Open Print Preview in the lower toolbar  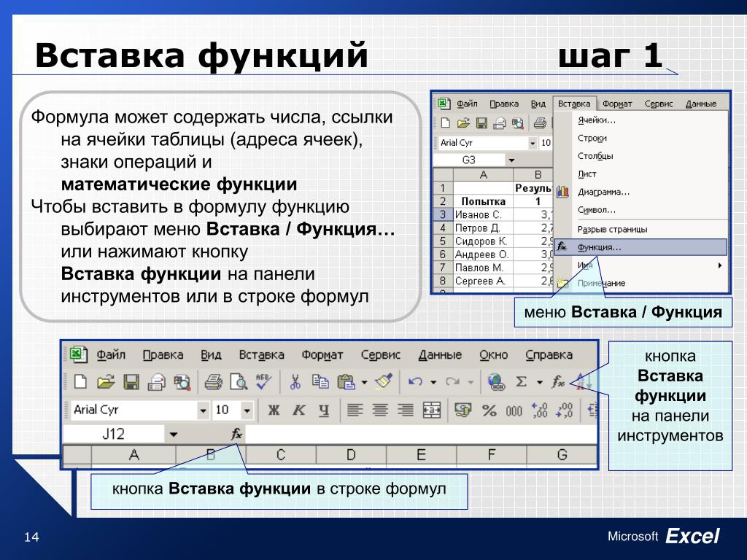click(239, 382)
